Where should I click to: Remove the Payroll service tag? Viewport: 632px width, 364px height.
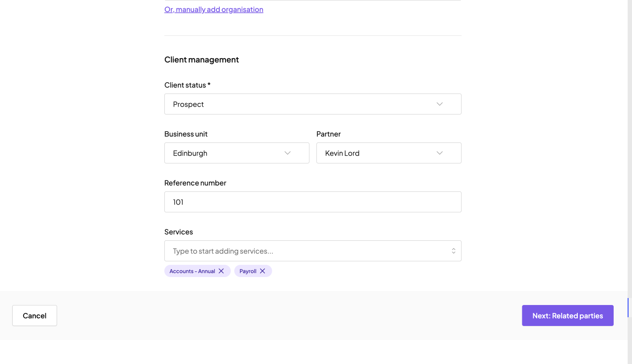[262, 271]
